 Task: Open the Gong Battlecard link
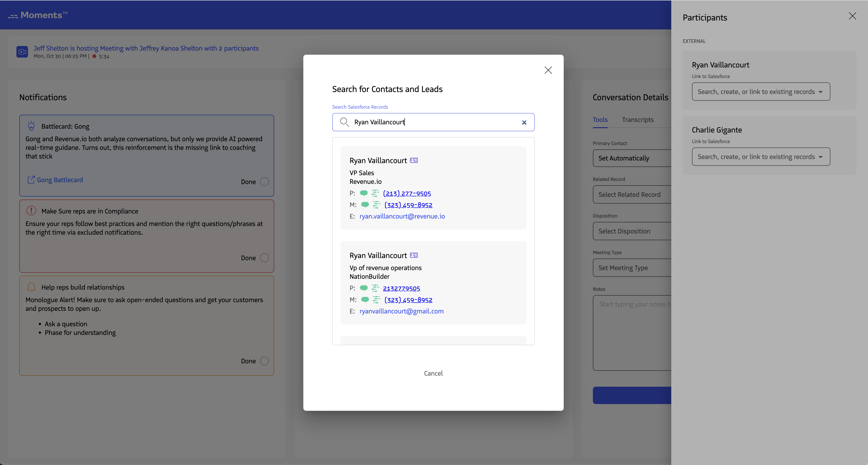pyautogui.click(x=60, y=179)
